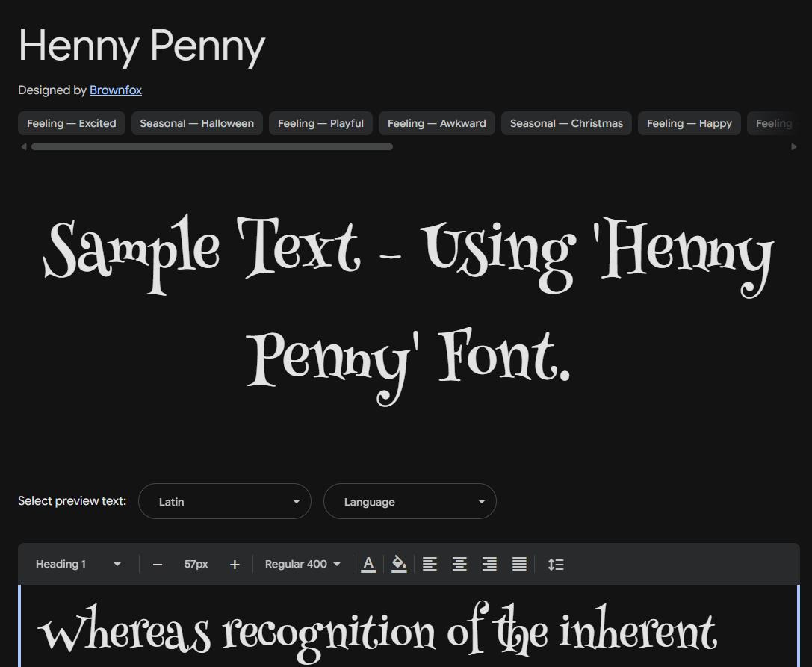Click the sample text preview heading
The width and height of the screenshot is (812, 667).
click(409, 310)
